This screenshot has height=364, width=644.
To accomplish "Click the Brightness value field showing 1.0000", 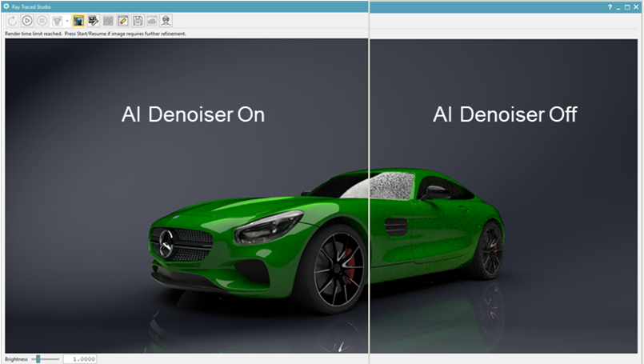I will [80, 359].
